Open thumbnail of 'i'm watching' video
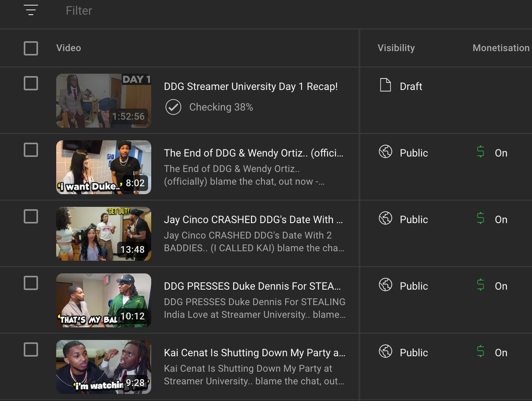This screenshot has width=532, height=401. click(104, 367)
